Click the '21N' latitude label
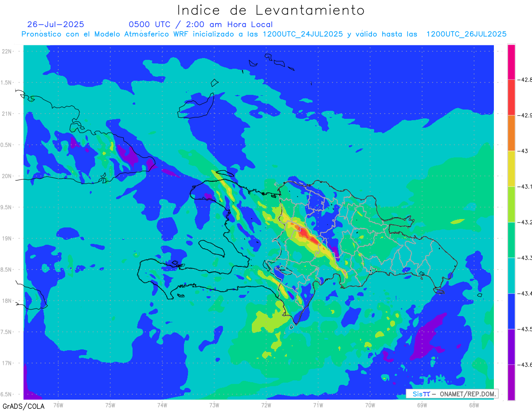Viewport: 532px width, 411px height. tap(7, 114)
